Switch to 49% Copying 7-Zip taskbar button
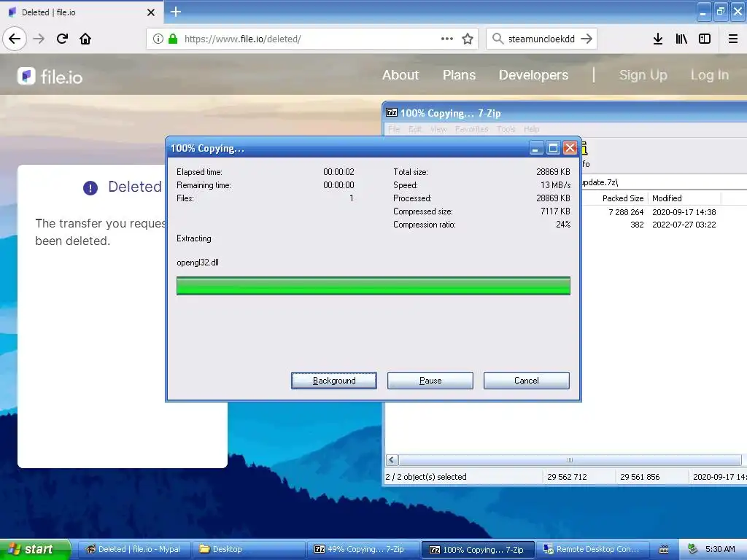The height and width of the screenshot is (560, 747). [363, 549]
